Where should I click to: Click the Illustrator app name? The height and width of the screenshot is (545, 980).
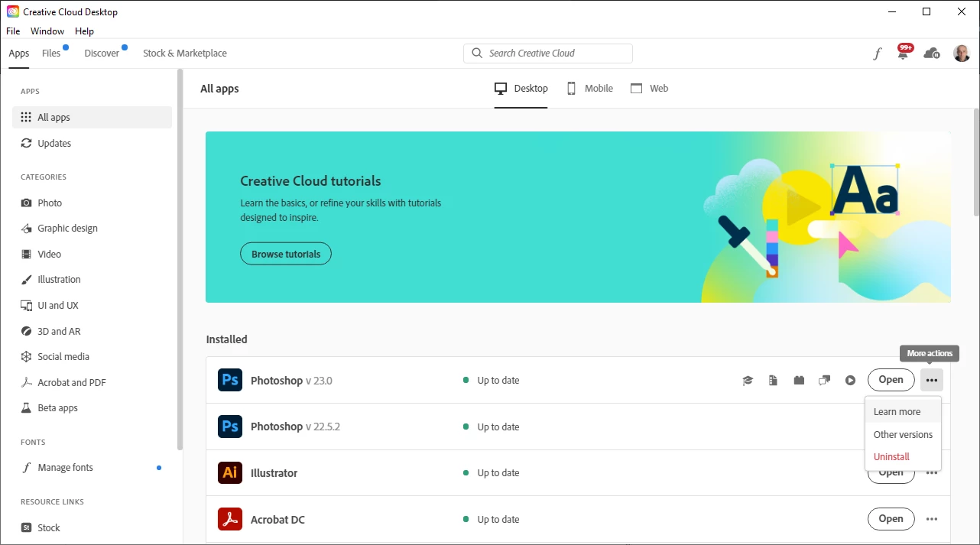274,473
